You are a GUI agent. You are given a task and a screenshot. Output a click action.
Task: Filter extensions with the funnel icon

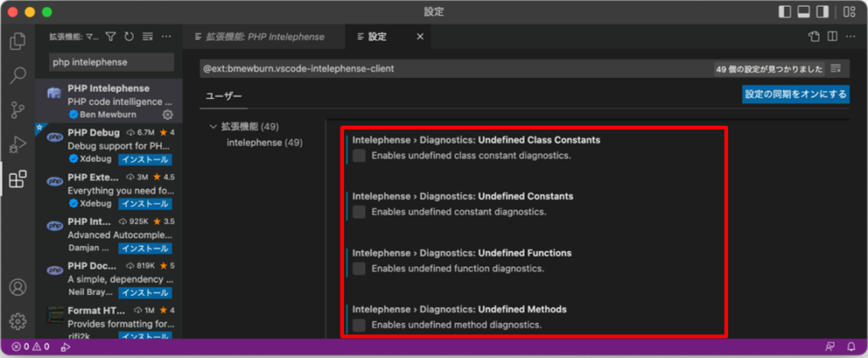click(x=111, y=36)
